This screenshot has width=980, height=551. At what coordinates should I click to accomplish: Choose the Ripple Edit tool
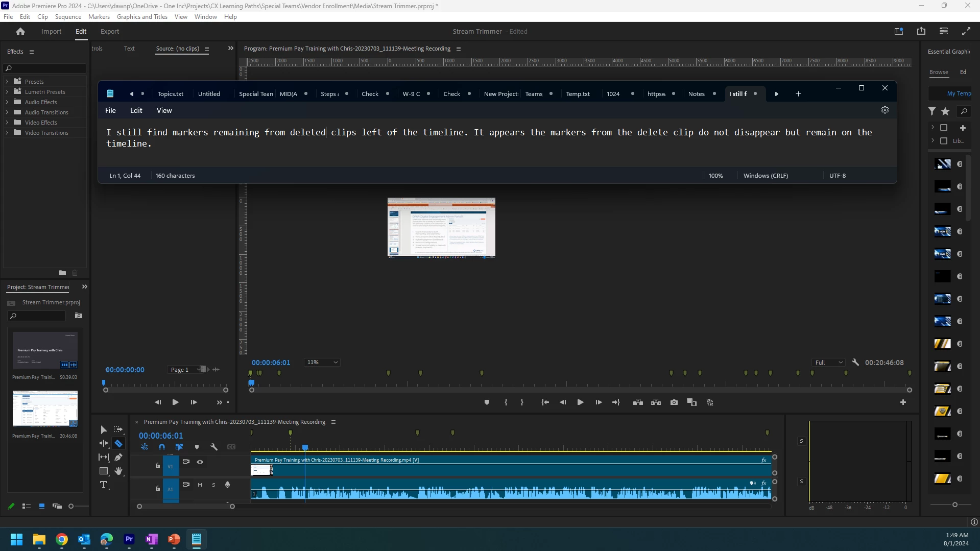point(104,443)
